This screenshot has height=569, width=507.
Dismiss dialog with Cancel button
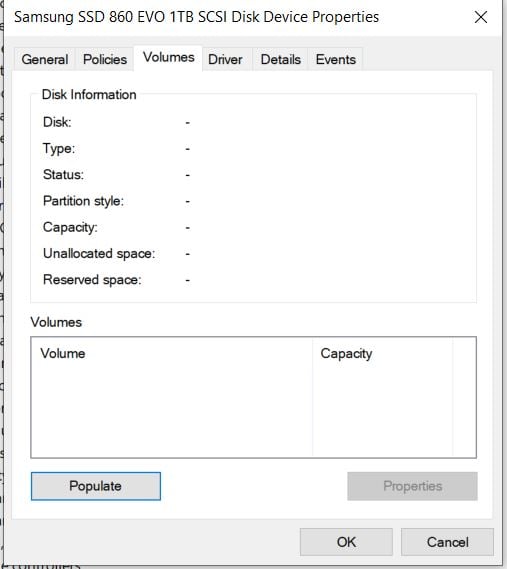(447, 542)
